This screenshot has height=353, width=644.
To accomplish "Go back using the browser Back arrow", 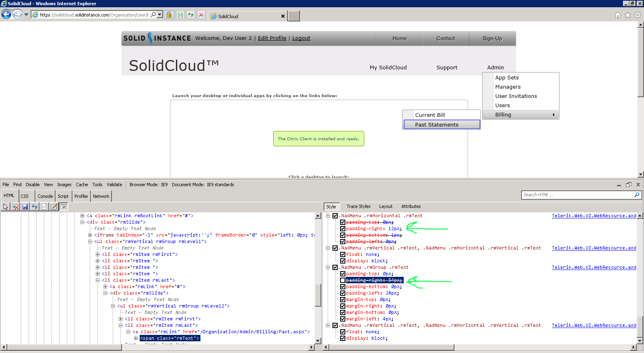I will click(6, 15).
